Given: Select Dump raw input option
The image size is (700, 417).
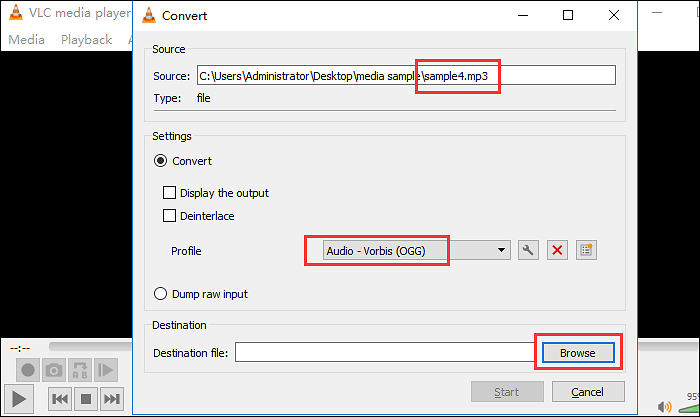Looking at the screenshot, I should tap(160, 294).
